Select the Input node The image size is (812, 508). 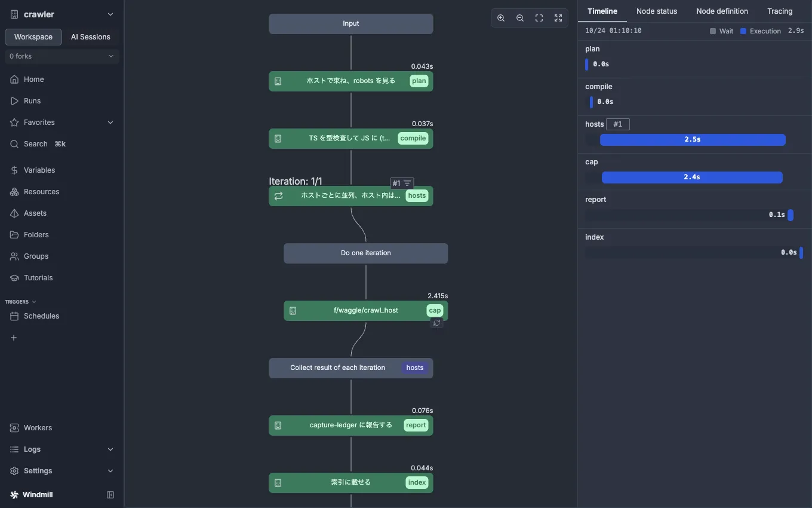pos(351,24)
